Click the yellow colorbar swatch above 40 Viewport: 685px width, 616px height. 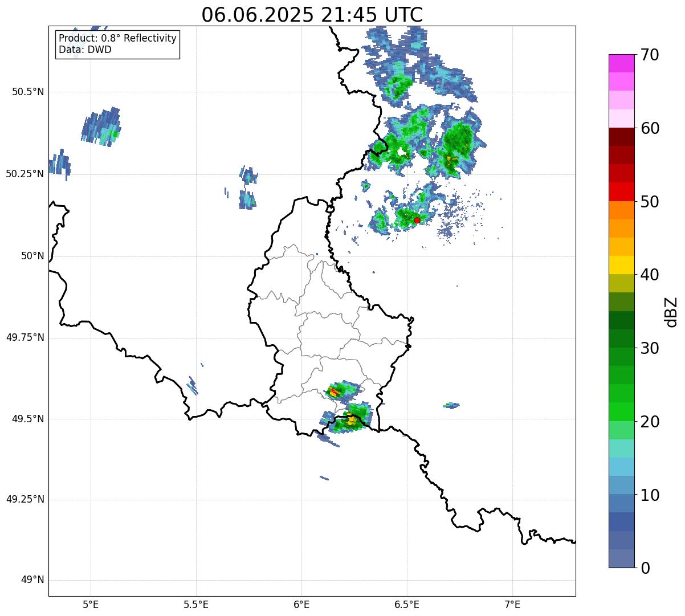click(x=621, y=266)
